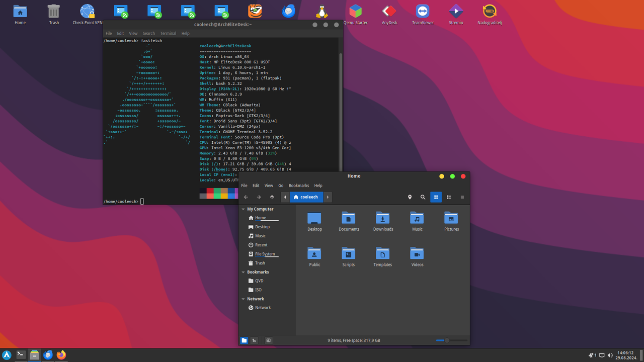Image resolution: width=644 pixels, height=362 pixels.
Task: Launch Nadograditelj updater from desktop
Action: (490, 15)
